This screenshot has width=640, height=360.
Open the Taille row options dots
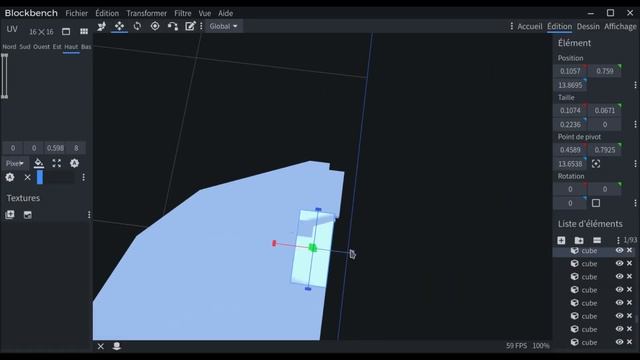coord(635,124)
